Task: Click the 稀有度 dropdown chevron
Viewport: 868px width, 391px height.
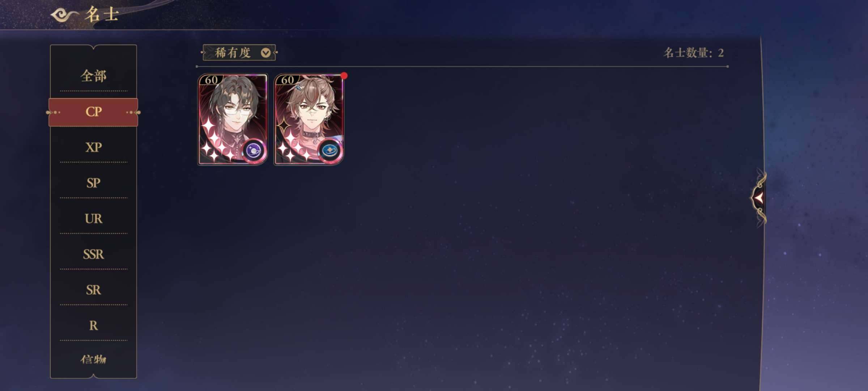Action: pyautogui.click(x=265, y=53)
